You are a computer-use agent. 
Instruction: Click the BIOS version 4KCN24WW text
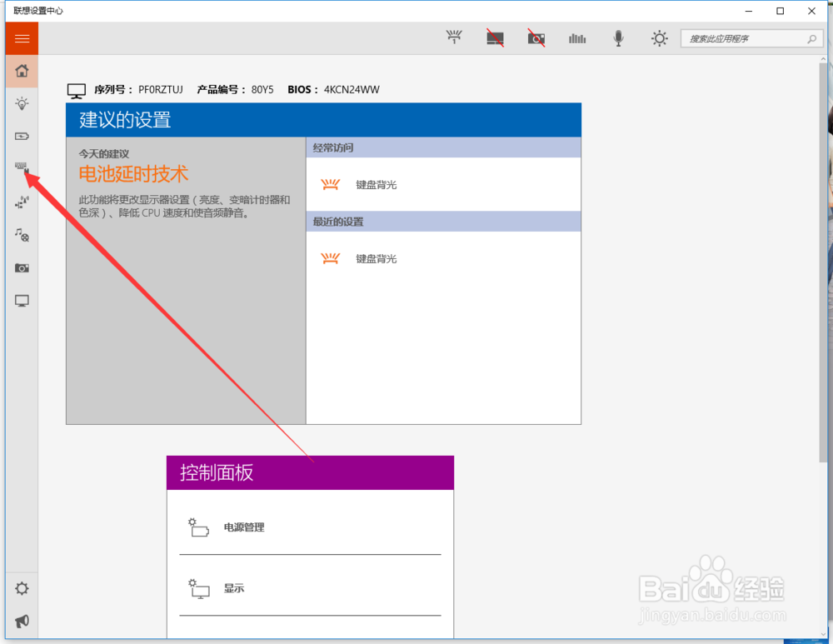(x=352, y=90)
